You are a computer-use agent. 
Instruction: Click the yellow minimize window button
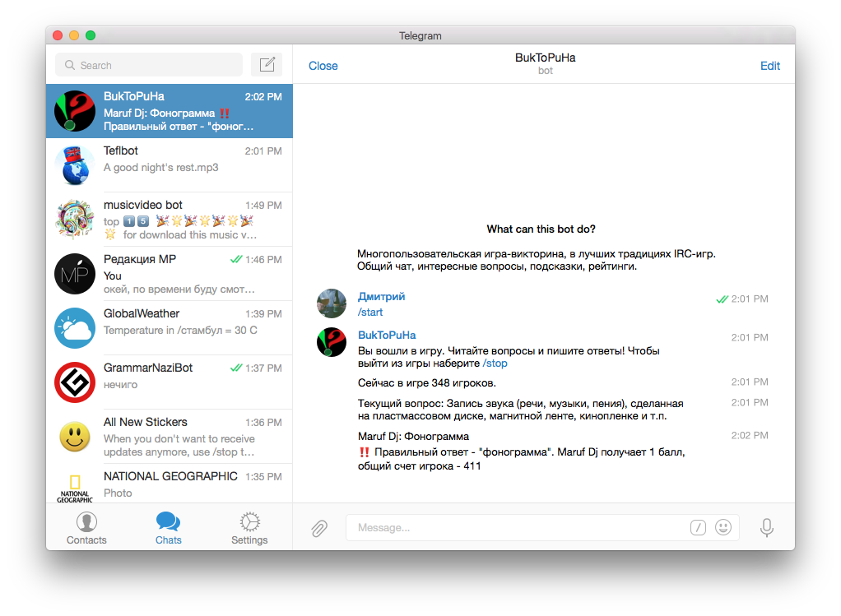pyautogui.click(x=74, y=35)
